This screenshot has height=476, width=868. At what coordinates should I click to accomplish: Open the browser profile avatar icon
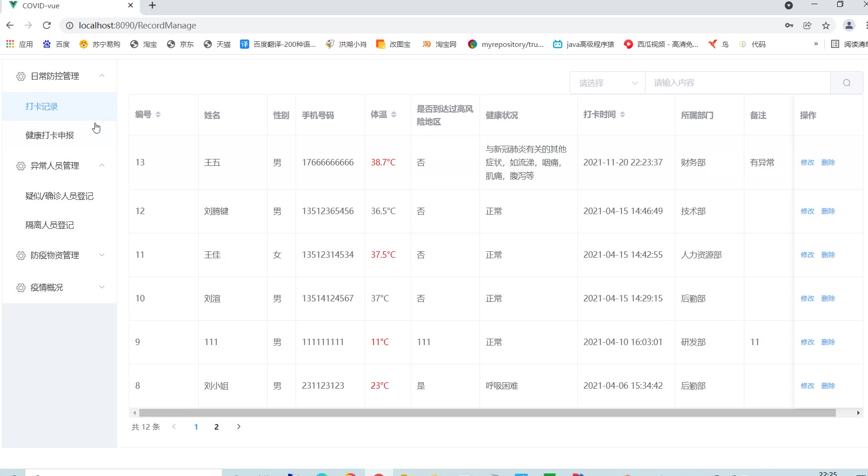pos(849,25)
